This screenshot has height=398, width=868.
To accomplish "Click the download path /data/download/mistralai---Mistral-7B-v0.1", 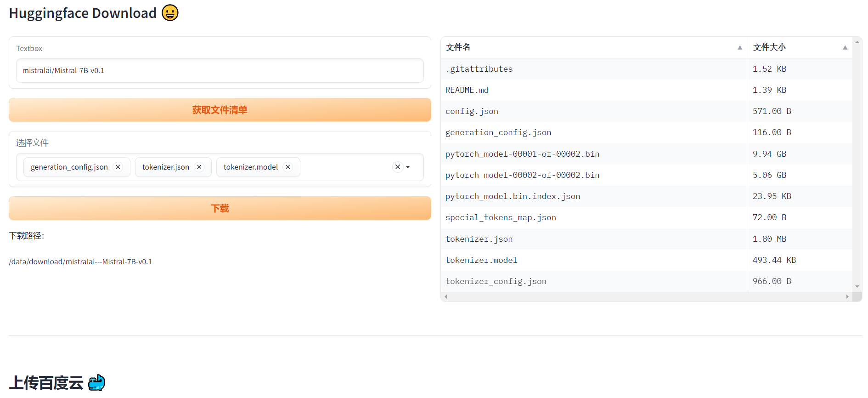I will coord(80,262).
